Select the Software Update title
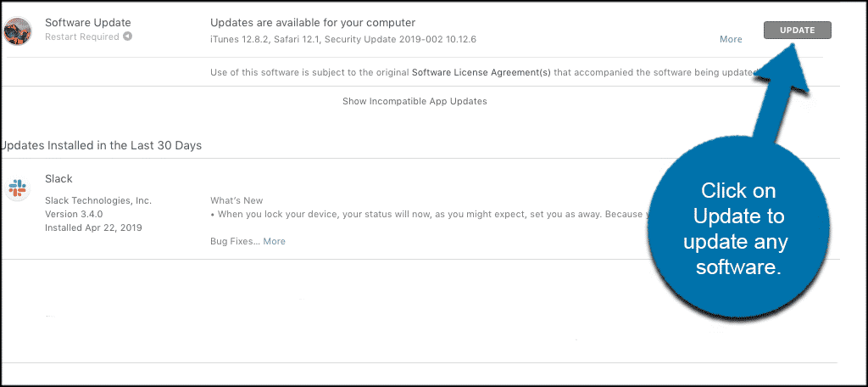The height and width of the screenshot is (387, 868). 88,23
